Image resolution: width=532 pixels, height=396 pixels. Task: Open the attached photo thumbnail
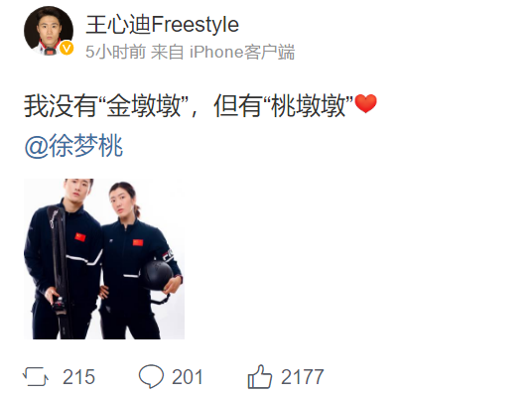click(x=104, y=259)
